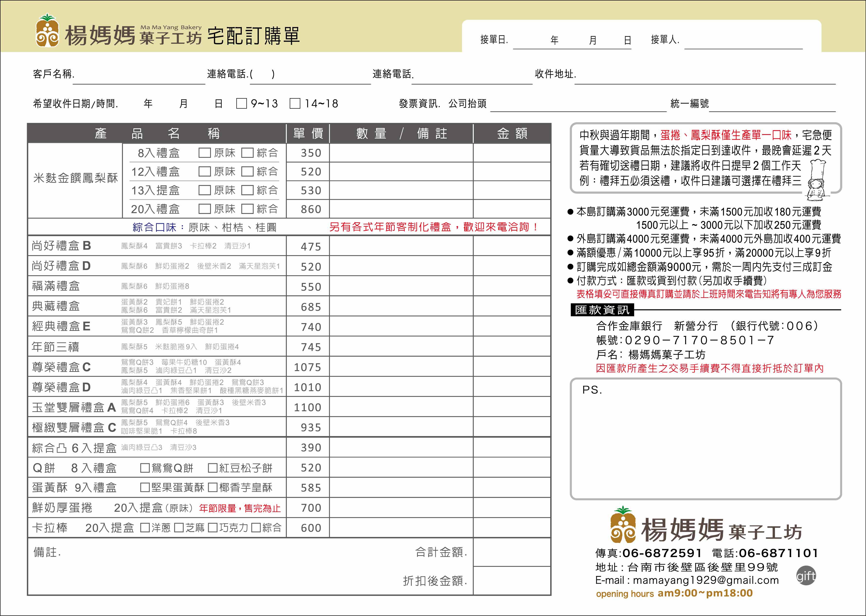
Task: Check the 椰香芋皇酥 option
Action: pos(213,487)
